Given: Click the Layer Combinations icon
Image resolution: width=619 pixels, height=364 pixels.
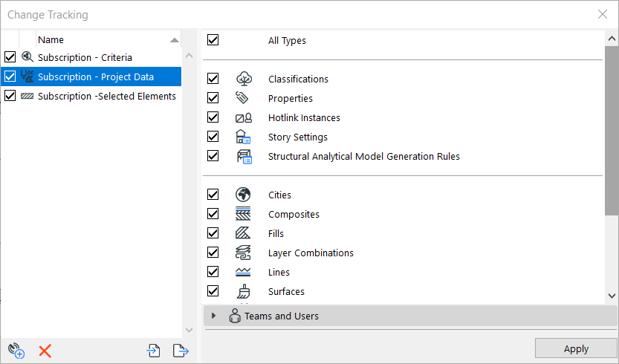Looking at the screenshot, I should 243,253.
